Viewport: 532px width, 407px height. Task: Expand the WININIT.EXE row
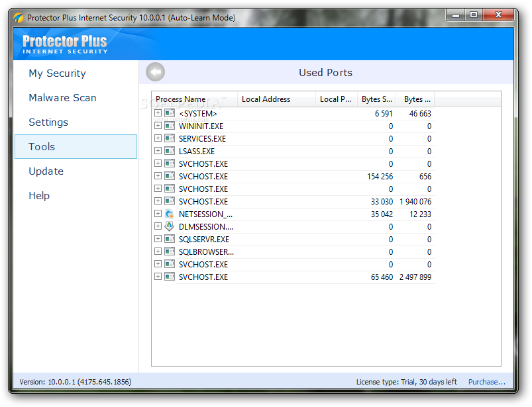click(158, 125)
